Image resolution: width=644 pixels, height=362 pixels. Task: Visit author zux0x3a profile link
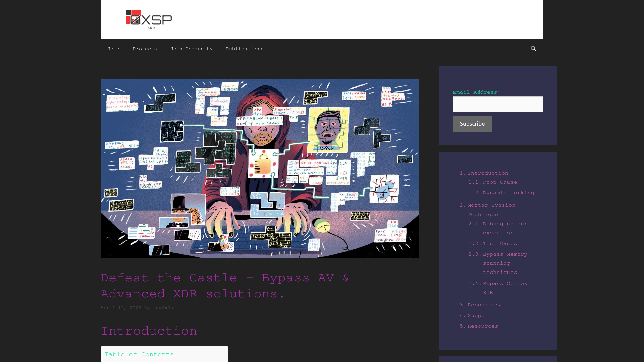point(163,308)
